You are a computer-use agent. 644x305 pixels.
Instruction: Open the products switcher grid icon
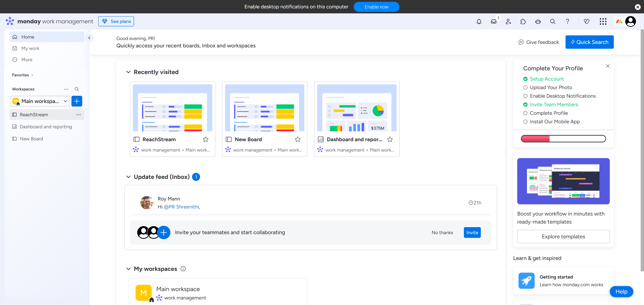[603, 22]
